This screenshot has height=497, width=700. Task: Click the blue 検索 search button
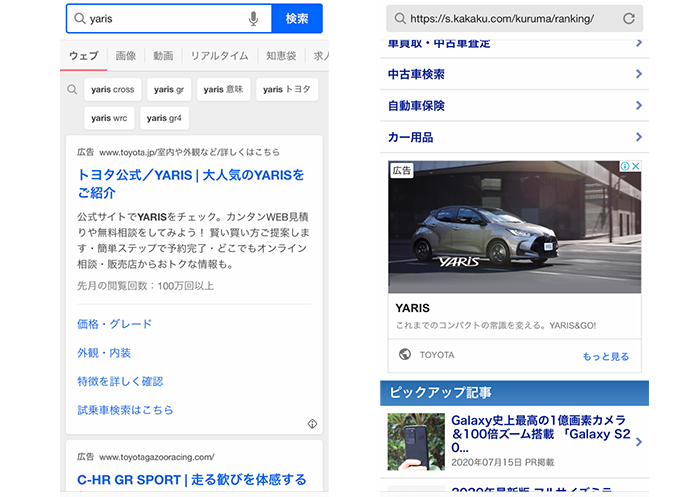click(x=297, y=19)
